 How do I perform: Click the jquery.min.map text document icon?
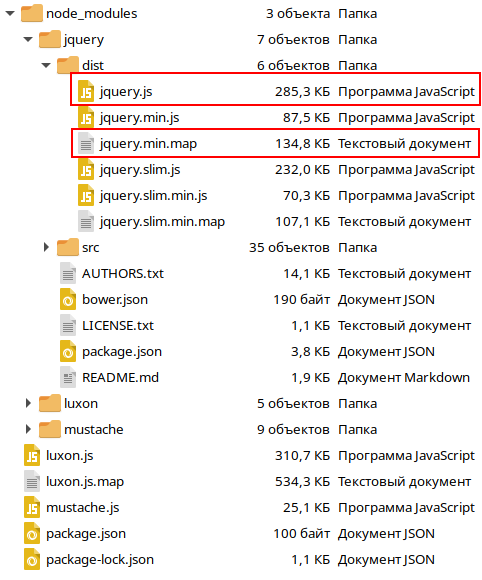coord(86,143)
